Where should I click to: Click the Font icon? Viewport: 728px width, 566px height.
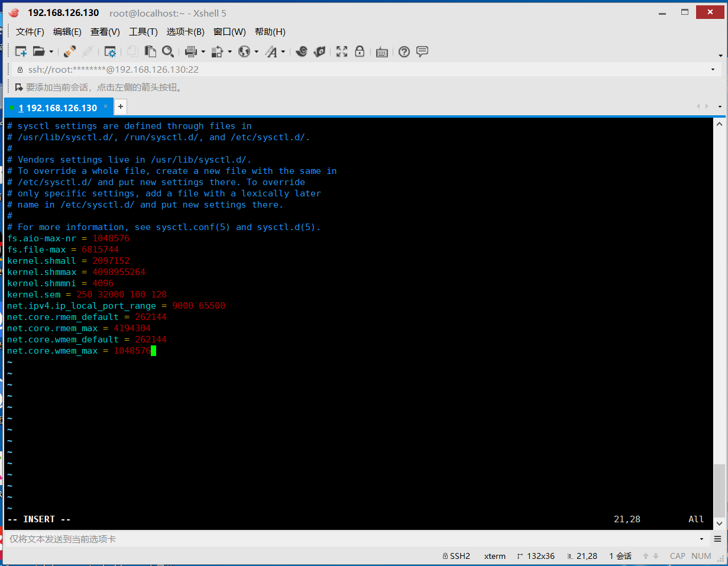271,51
